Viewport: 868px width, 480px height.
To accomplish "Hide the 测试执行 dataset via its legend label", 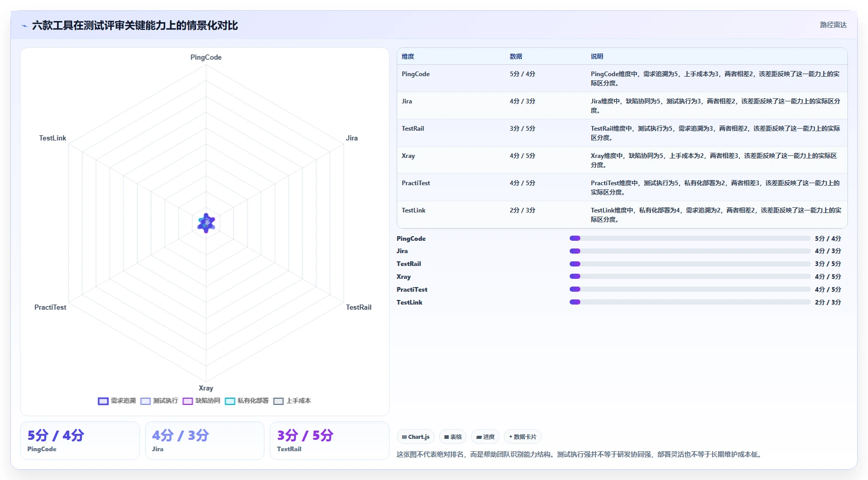I will [x=166, y=401].
